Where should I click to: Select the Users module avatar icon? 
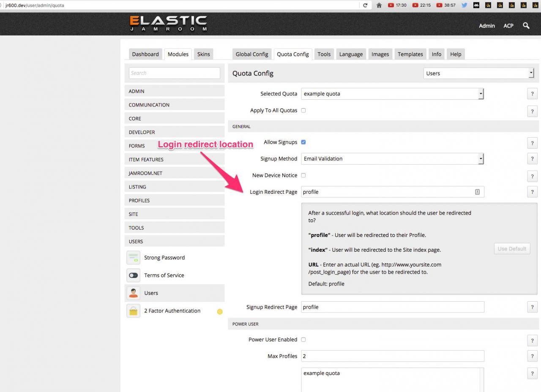tap(133, 293)
